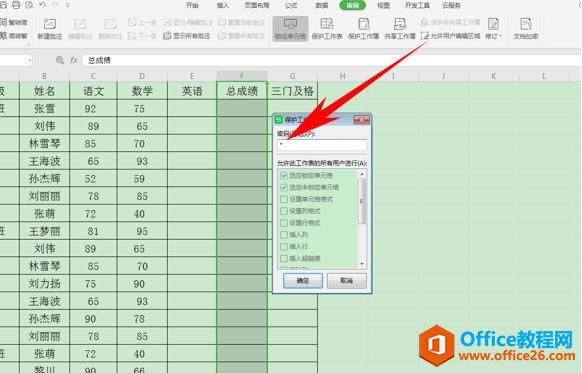Click the magnifier icon beside formula bar

[60, 60]
